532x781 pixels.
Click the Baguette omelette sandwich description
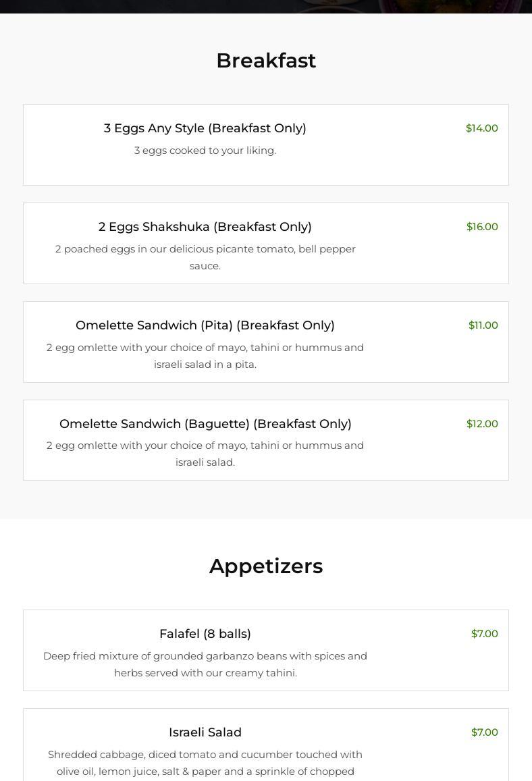pyautogui.click(x=205, y=454)
